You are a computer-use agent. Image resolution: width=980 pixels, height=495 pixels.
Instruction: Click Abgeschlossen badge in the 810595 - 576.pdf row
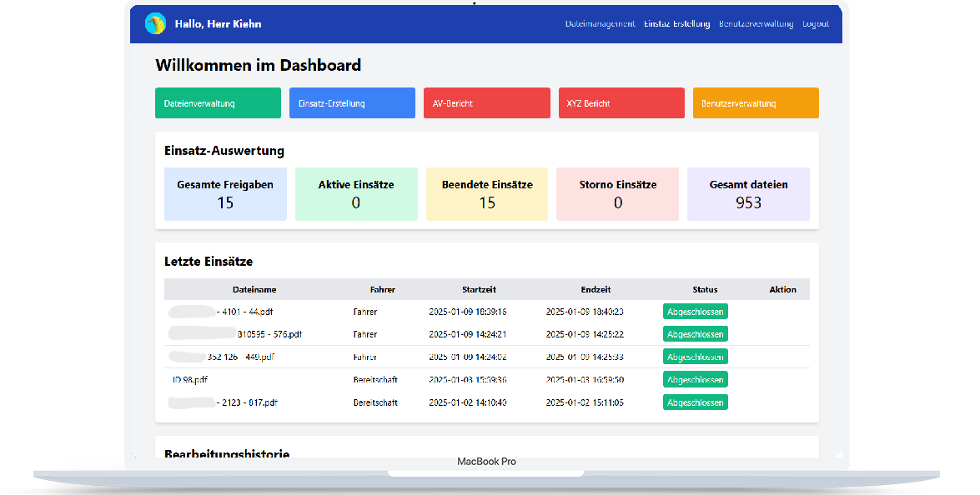pyautogui.click(x=695, y=334)
